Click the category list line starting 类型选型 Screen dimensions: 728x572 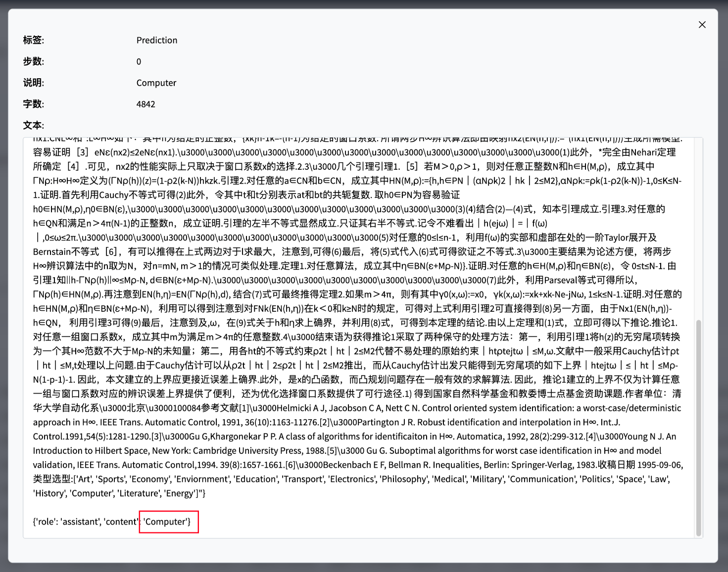pos(351,479)
